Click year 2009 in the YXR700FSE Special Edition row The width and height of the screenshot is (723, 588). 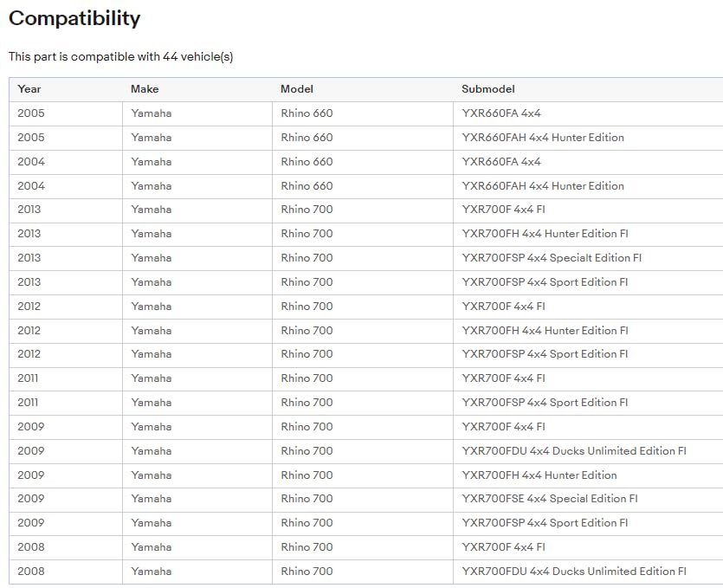pos(31,499)
